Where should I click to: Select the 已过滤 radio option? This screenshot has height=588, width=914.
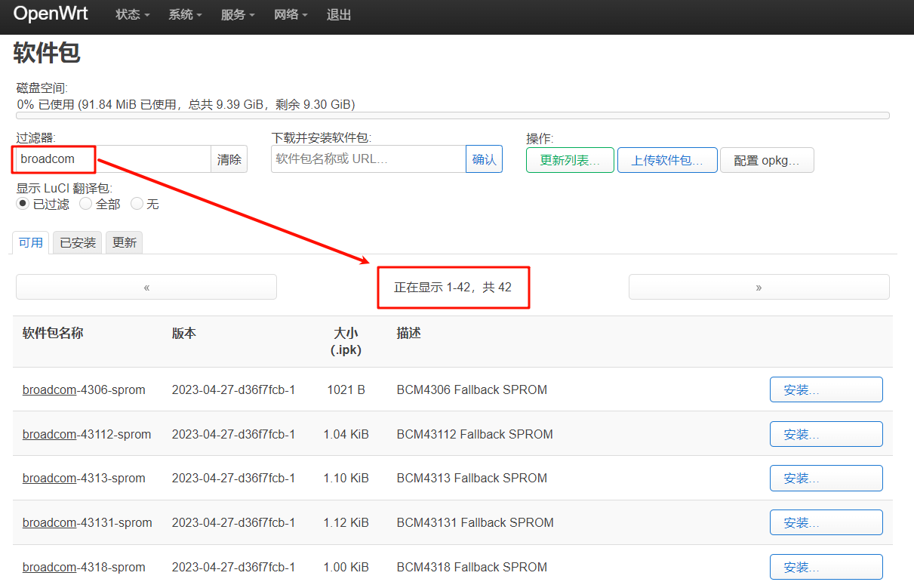23,204
